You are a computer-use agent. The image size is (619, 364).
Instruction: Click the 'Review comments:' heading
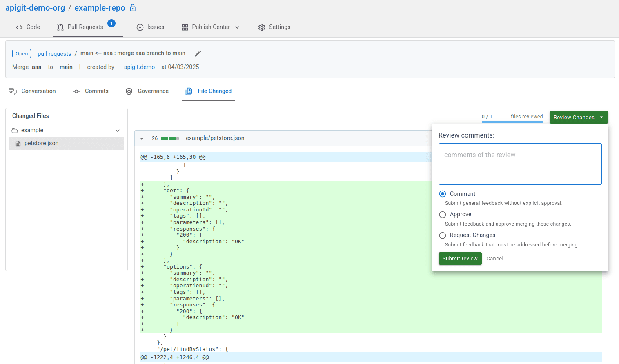[x=466, y=135]
